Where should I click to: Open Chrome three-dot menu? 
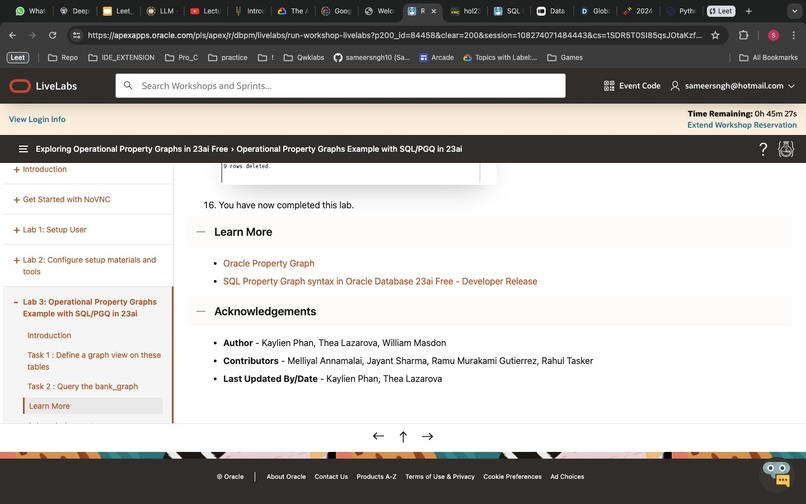pyautogui.click(x=793, y=35)
